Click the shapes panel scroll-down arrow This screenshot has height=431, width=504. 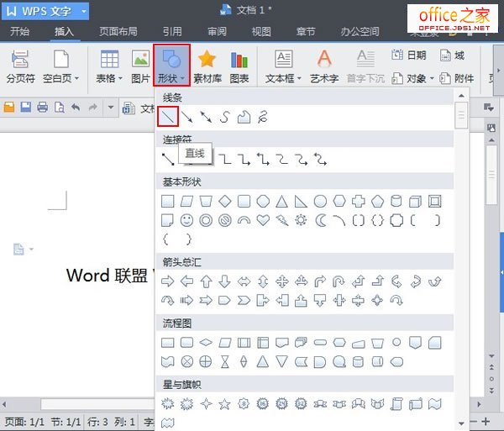click(461, 423)
